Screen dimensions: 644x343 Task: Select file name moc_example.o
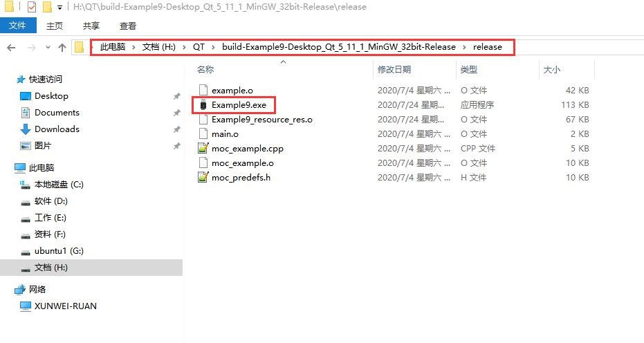(243, 163)
